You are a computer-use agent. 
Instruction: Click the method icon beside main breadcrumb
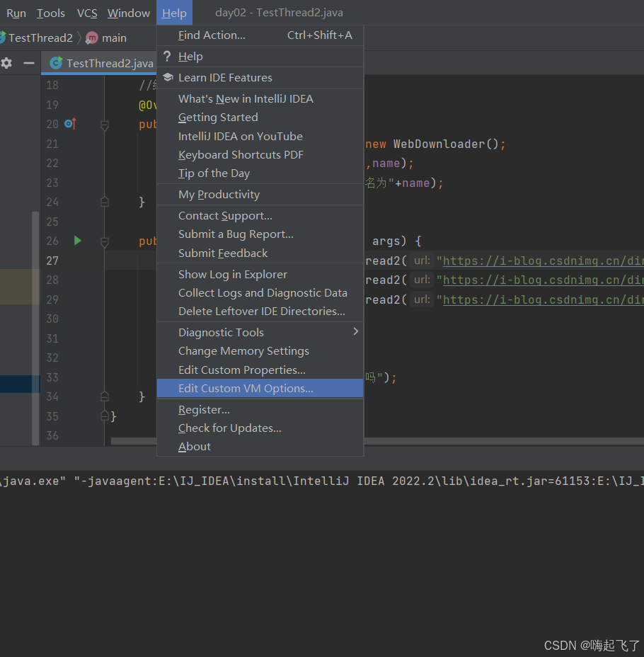[x=92, y=38]
